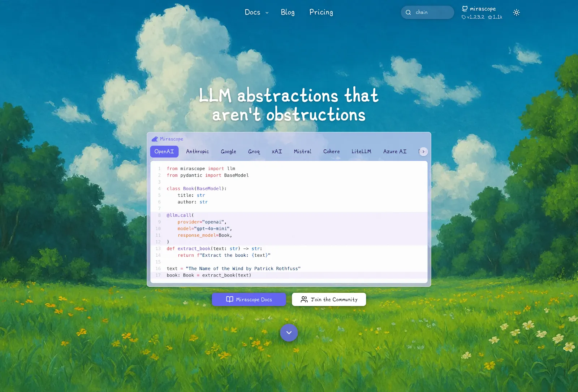Click the people icon on Join the Community

(304, 299)
